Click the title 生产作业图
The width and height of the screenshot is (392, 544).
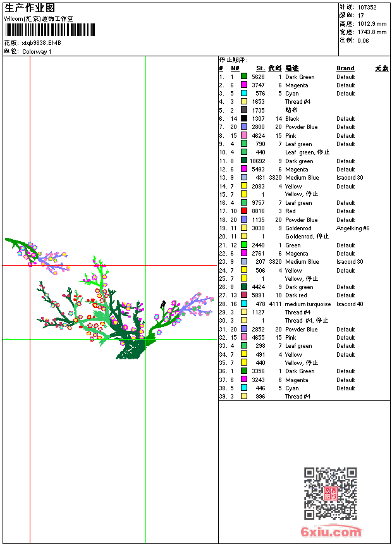point(30,8)
